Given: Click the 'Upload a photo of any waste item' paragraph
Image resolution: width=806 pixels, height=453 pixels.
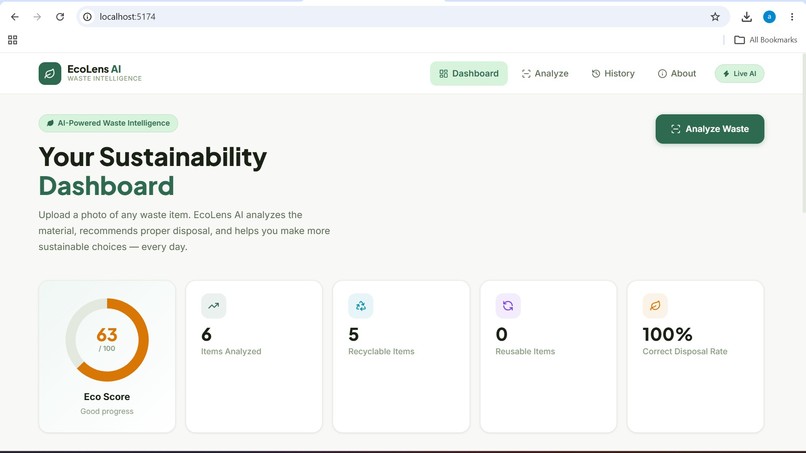Looking at the screenshot, I should click(184, 231).
